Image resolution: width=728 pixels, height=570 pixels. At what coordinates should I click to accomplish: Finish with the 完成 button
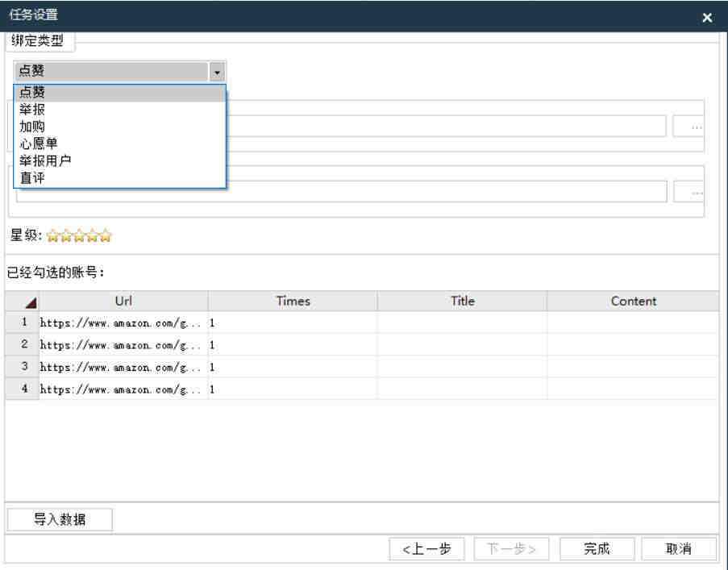point(597,549)
